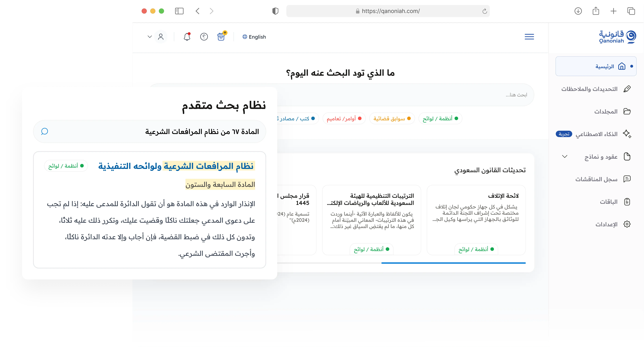Image resolution: width=644 pixels, height=347 pixels.
Task: Click the search result's أنظمة / لوائح tag
Action: (x=66, y=166)
